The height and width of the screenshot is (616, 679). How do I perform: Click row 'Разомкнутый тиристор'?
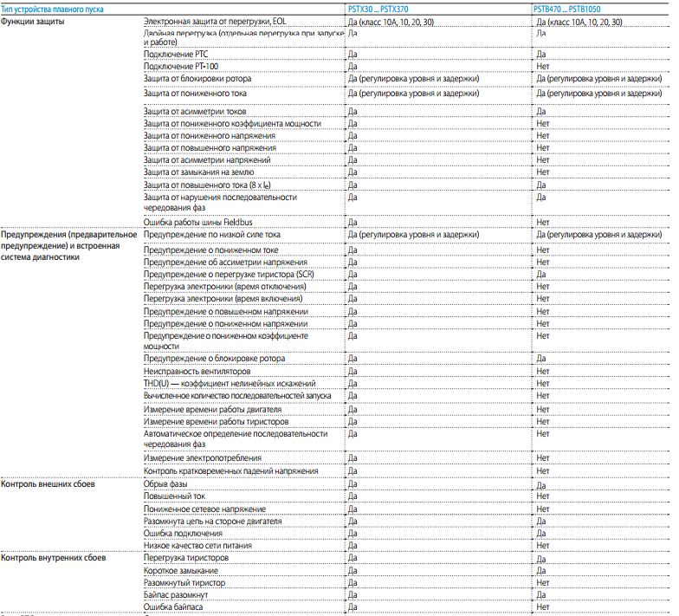[x=184, y=582]
